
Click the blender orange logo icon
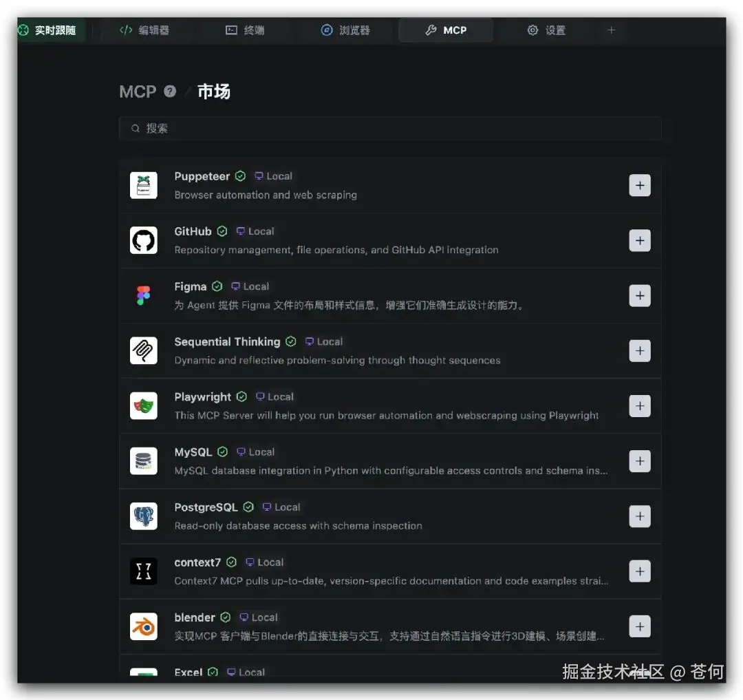pos(144,626)
